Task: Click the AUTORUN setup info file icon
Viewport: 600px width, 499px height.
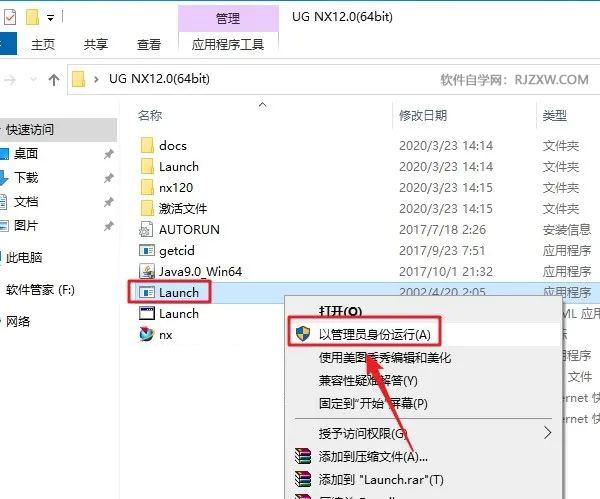Action: pyautogui.click(x=147, y=229)
